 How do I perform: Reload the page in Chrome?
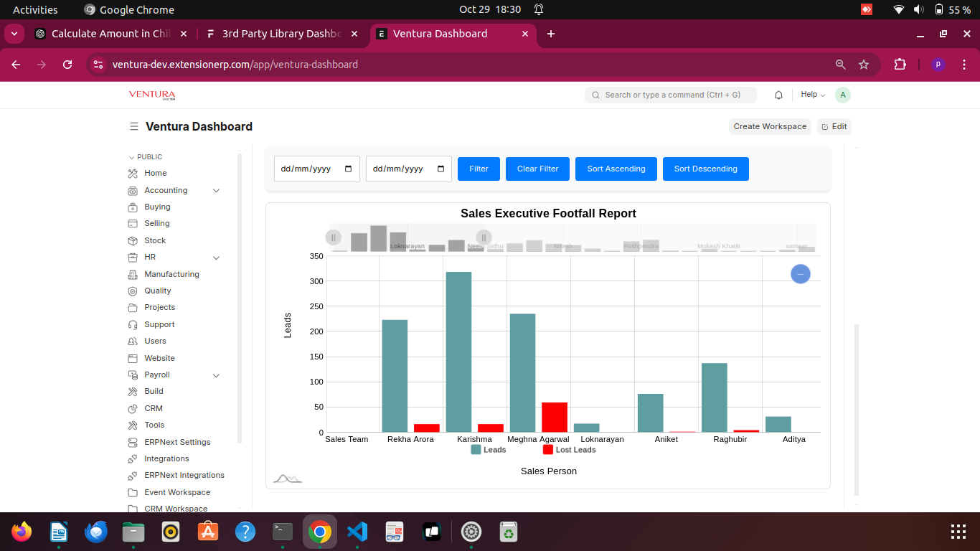(67, 65)
